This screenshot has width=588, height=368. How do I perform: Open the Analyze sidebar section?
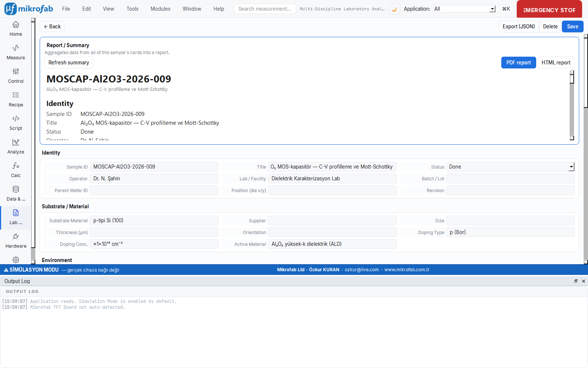click(x=16, y=147)
